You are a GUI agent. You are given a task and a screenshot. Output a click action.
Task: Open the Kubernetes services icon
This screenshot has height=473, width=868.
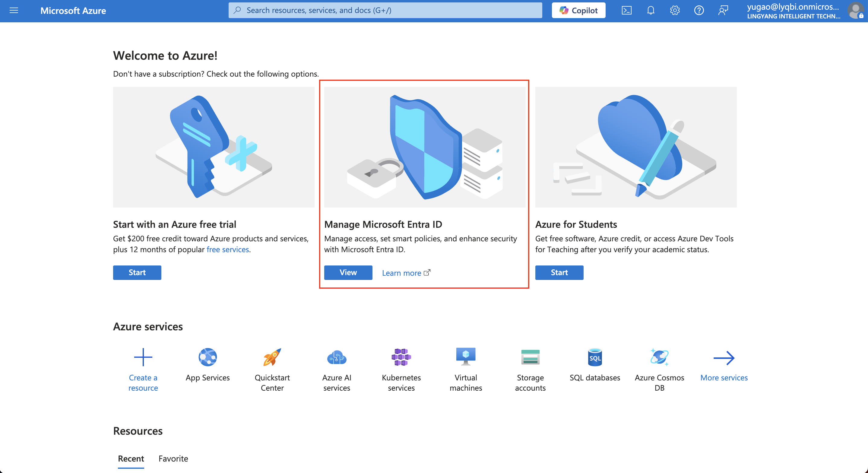(401, 357)
